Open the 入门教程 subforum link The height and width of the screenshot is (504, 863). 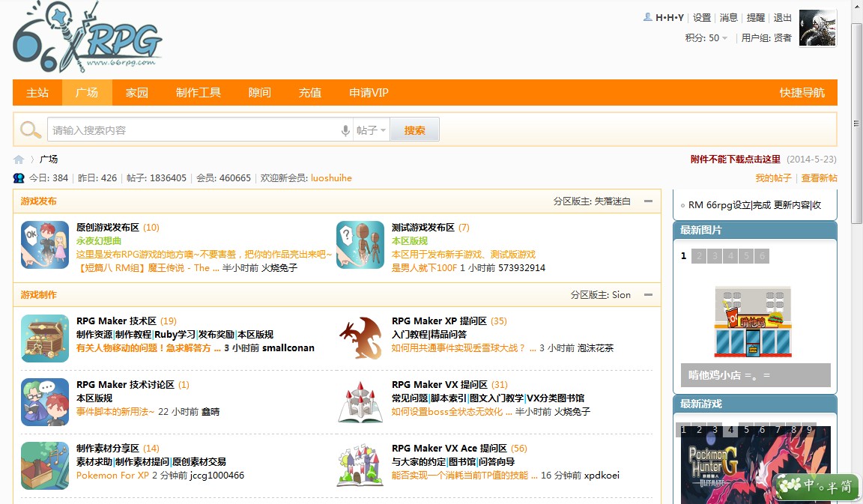[x=410, y=334]
